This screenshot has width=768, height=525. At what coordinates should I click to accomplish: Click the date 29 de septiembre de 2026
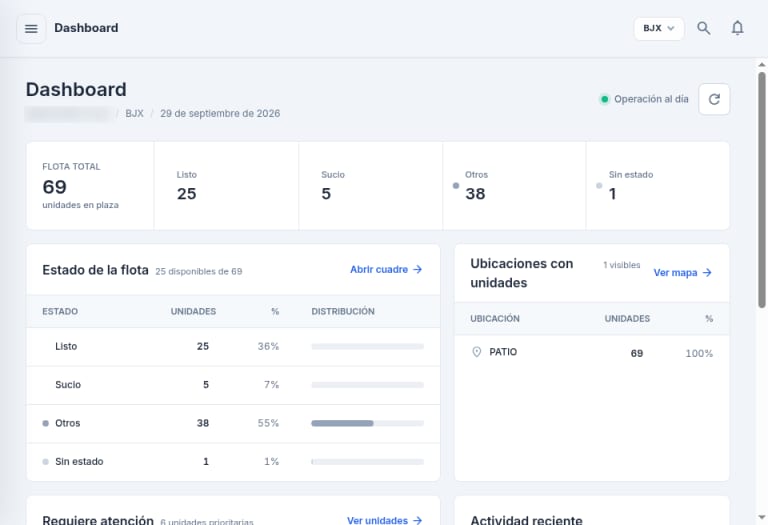click(220, 114)
